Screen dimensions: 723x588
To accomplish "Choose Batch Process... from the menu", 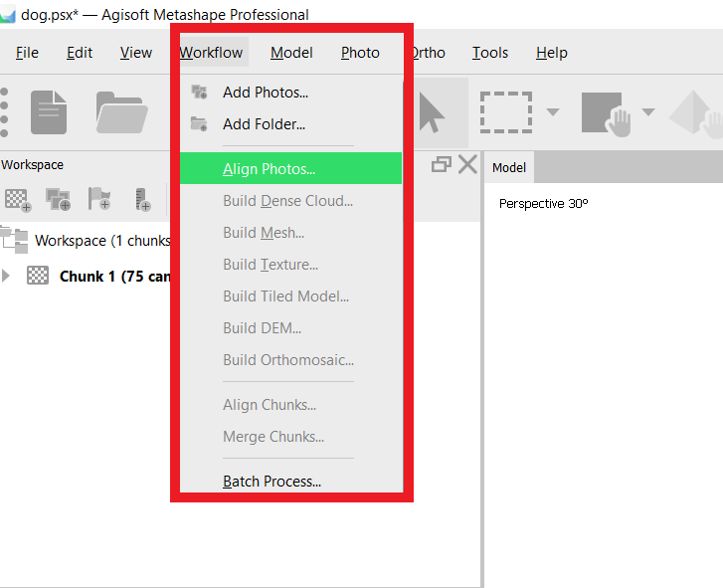I will (271, 482).
